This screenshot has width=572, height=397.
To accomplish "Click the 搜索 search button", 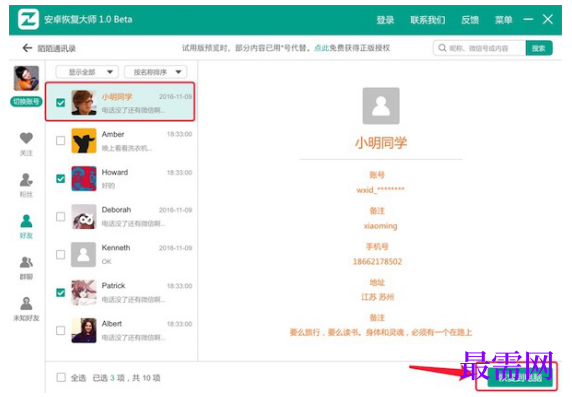I will coord(539,48).
